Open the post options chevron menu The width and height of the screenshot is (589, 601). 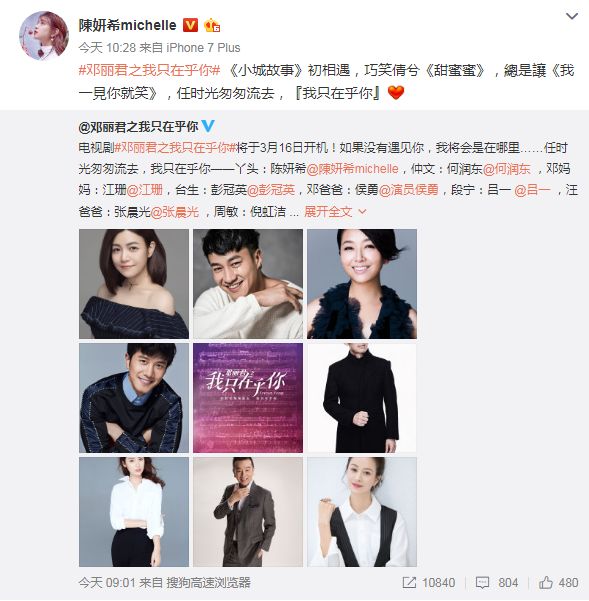(x=572, y=16)
